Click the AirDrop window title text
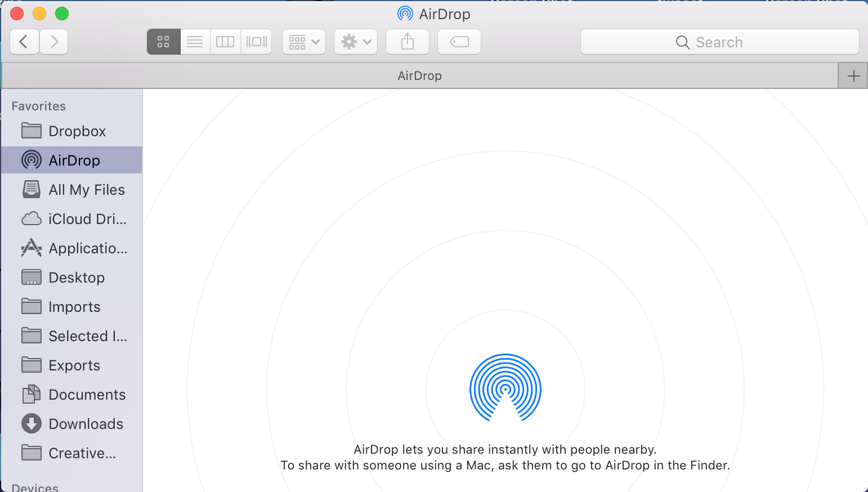Viewport: 868px width, 492px height. tap(445, 14)
